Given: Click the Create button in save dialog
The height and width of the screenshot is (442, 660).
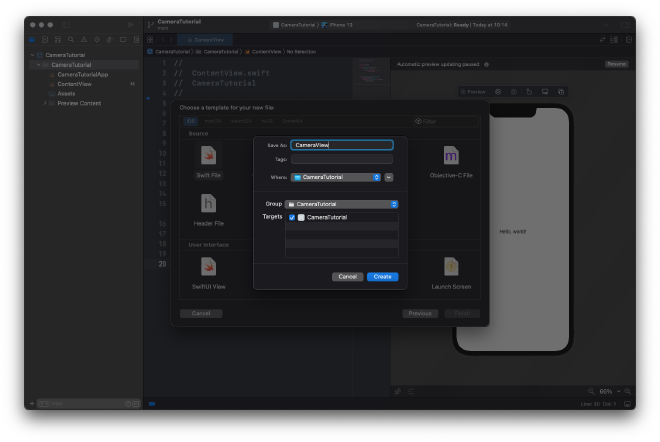Looking at the screenshot, I should [x=382, y=276].
